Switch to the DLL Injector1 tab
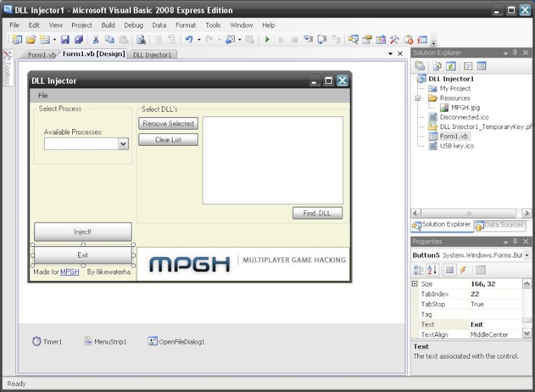This screenshot has height=392, width=535. click(x=152, y=55)
